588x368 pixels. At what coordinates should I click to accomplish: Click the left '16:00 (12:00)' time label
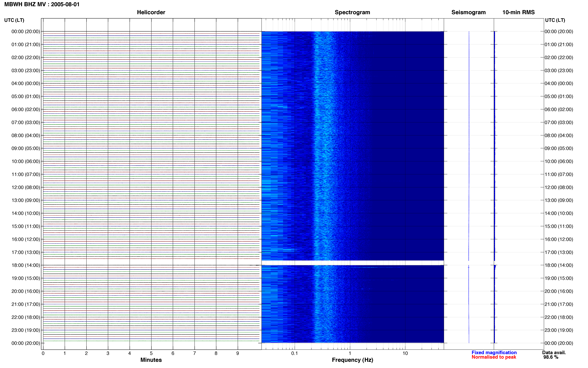26,239
